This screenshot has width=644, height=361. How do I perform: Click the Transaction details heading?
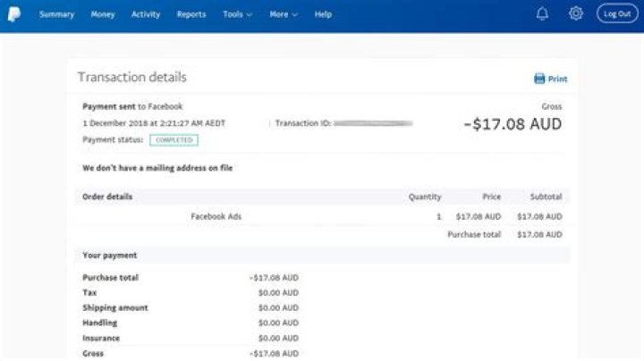point(131,77)
